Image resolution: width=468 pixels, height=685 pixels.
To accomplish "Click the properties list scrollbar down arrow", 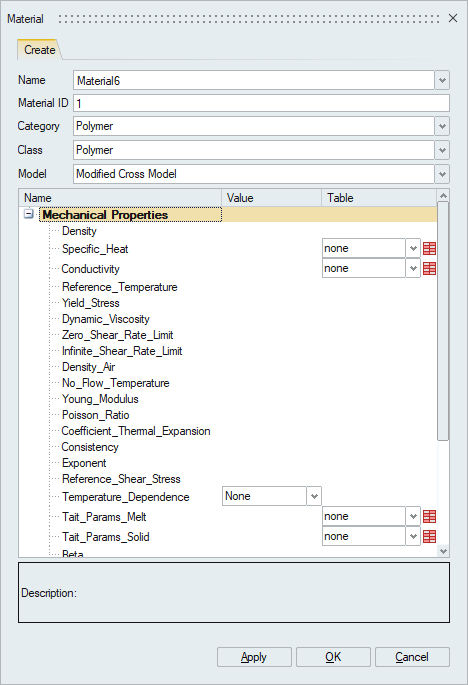I will 443,551.
